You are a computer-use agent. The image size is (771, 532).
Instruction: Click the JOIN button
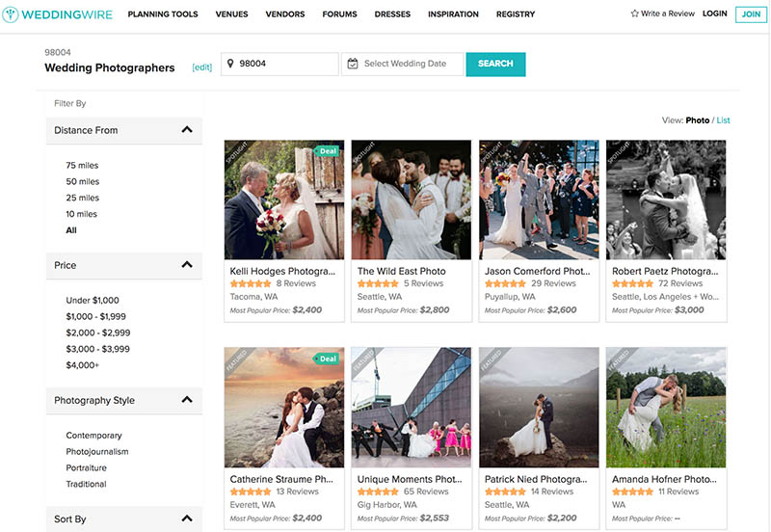click(751, 14)
